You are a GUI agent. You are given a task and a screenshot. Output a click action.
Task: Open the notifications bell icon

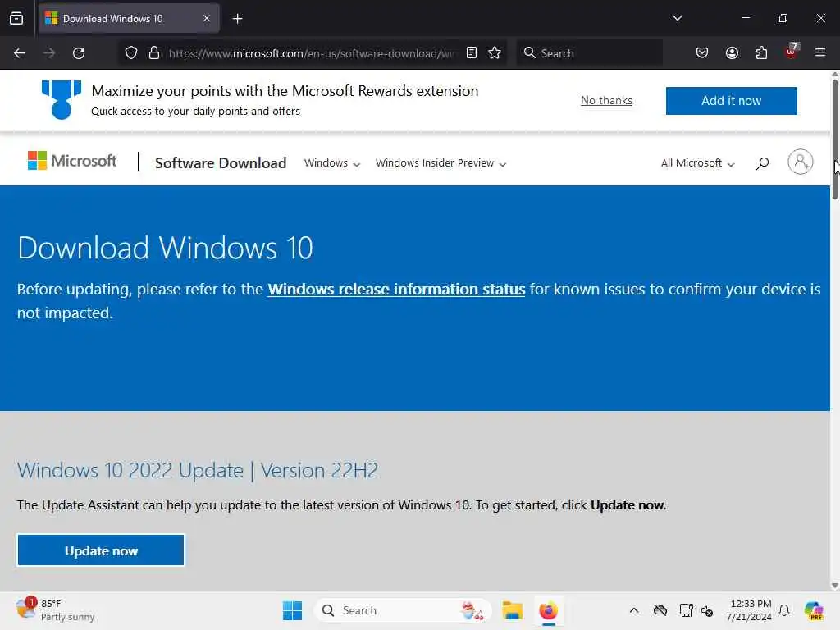784,610
